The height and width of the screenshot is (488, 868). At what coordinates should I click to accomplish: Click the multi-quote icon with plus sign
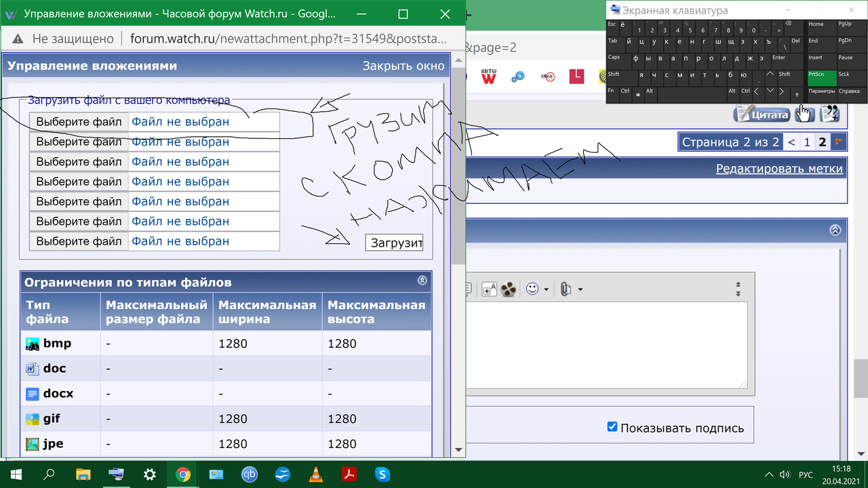(829, 113)
